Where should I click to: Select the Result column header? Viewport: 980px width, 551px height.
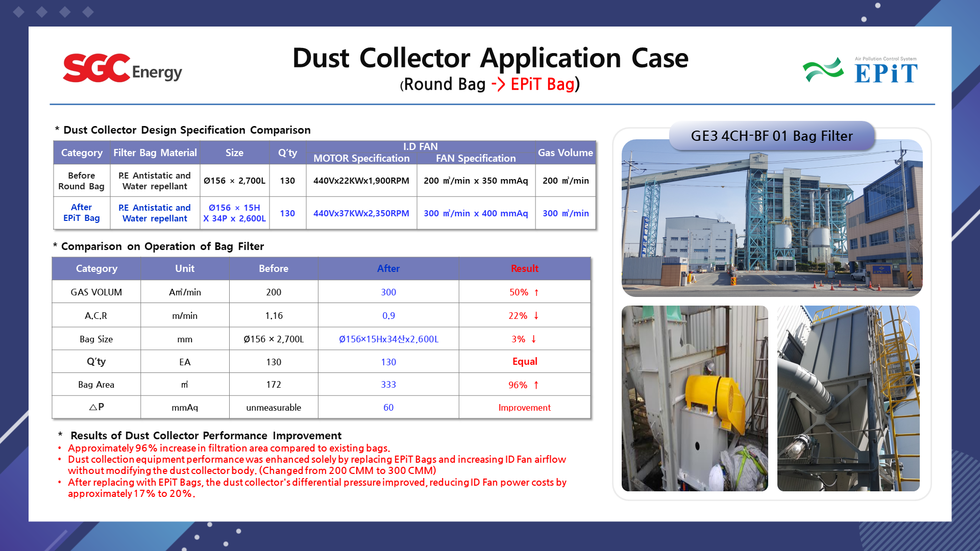click(524, 268)
